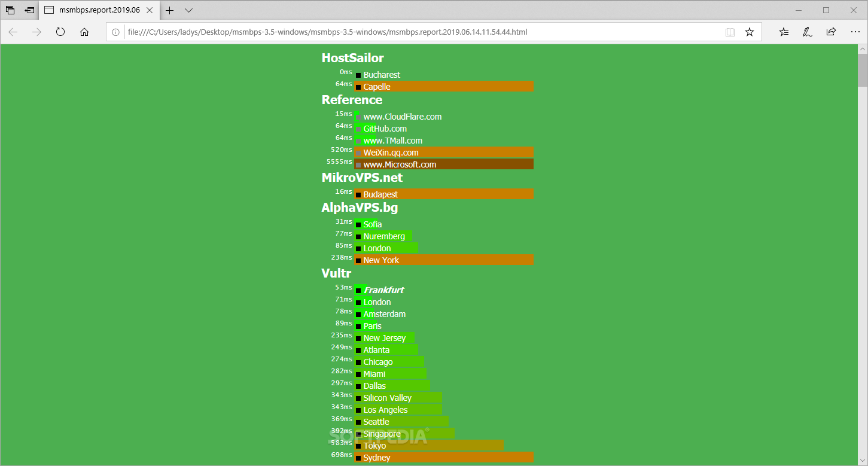Click the Chicago bar
Viewport: 868px width, 466px height.
pos(389,362)
